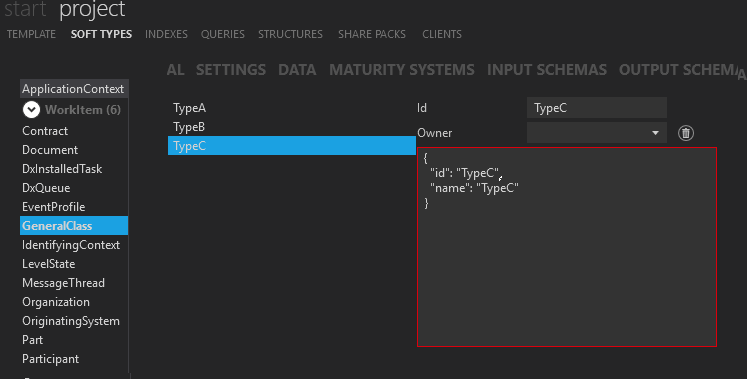The width and height of the screenshot is (747, 379).
Task: Go to the QUERIES tab
Action: tap(222, 34)
